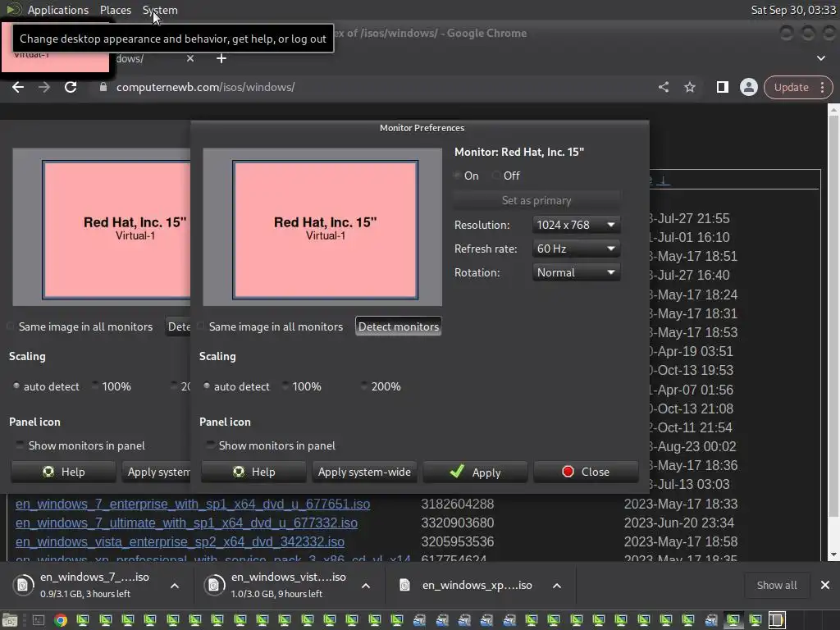Bookmark this page with star icon
The width and height of the screenshot is (840, 630).
point(689,87)
